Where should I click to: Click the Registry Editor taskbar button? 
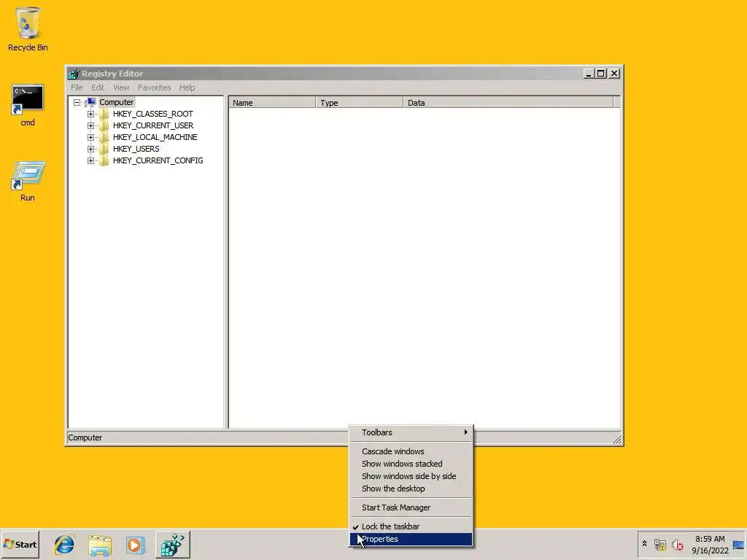pyautogui.click(x=172, y=544)
